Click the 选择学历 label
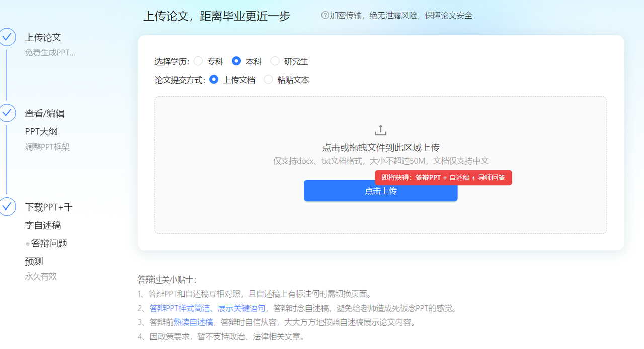The image size is (644, 349). coord(172,62)
